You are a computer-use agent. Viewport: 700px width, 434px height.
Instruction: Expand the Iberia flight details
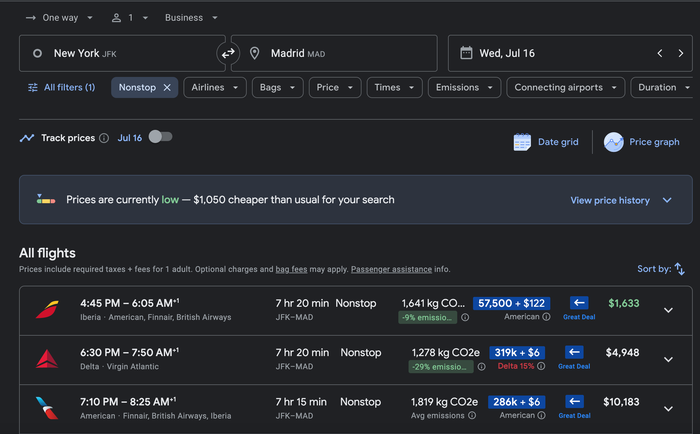pyautogui.click(x=668, y=310)
